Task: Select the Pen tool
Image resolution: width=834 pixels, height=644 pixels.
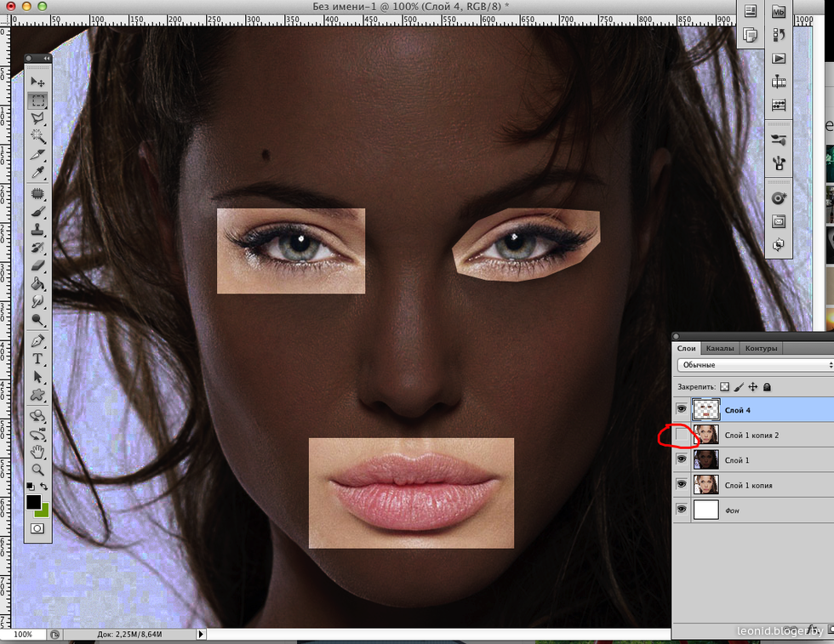Action: coord(37,341)
